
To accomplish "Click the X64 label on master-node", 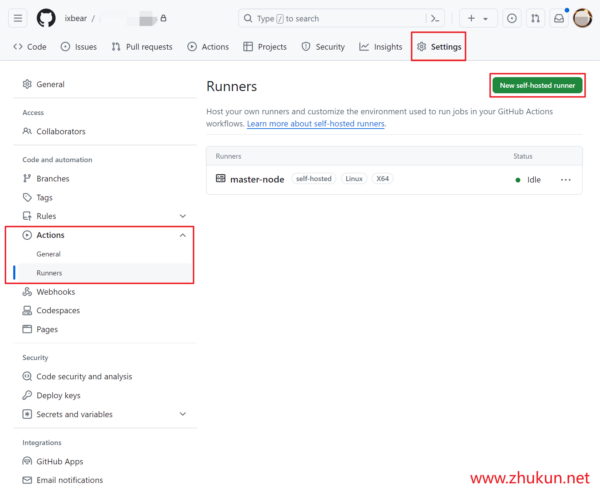I will pos(383,179).
